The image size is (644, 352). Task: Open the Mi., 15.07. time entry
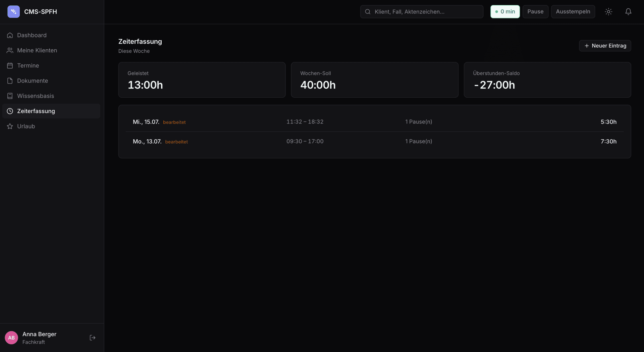pos(375,122)
